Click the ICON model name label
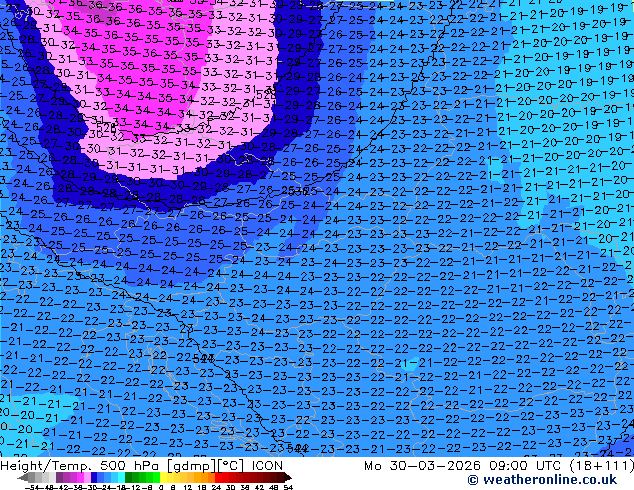Viewport: 634px width, 490px height. click(x=267, y=466)
